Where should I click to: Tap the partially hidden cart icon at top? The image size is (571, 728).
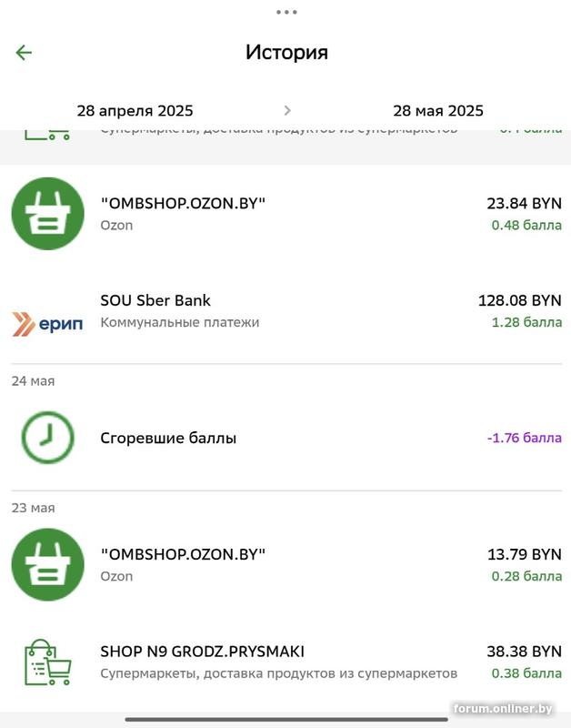(45, 134)
